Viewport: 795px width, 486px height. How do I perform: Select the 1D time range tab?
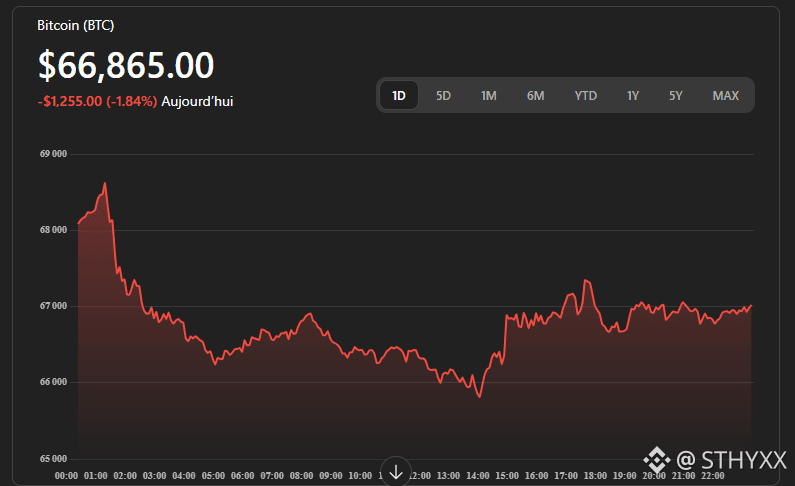pyautogui.click(x=399, y=95)
